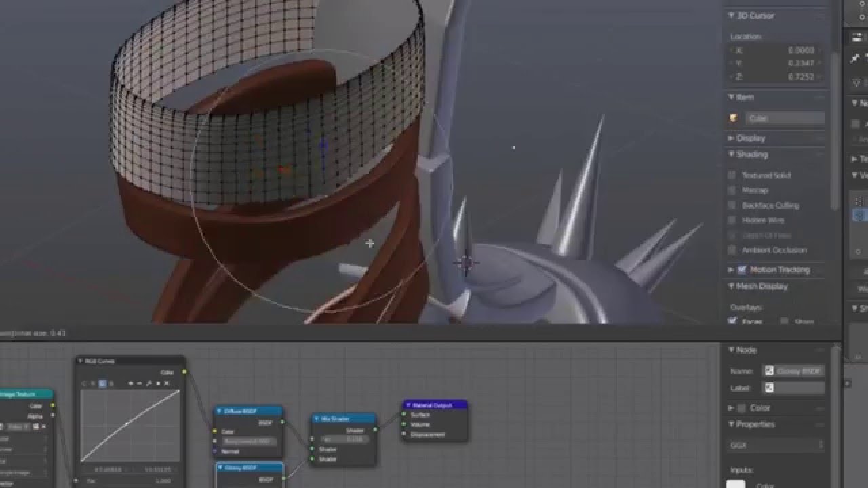Click zoom in plus icon on curve
Screen dimensions: 868x488
[130, 383]
